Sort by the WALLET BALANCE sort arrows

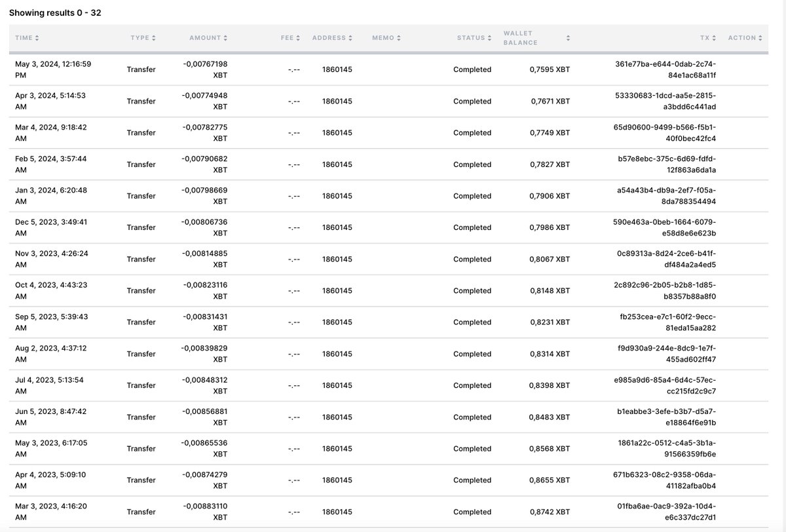[568, 38]
